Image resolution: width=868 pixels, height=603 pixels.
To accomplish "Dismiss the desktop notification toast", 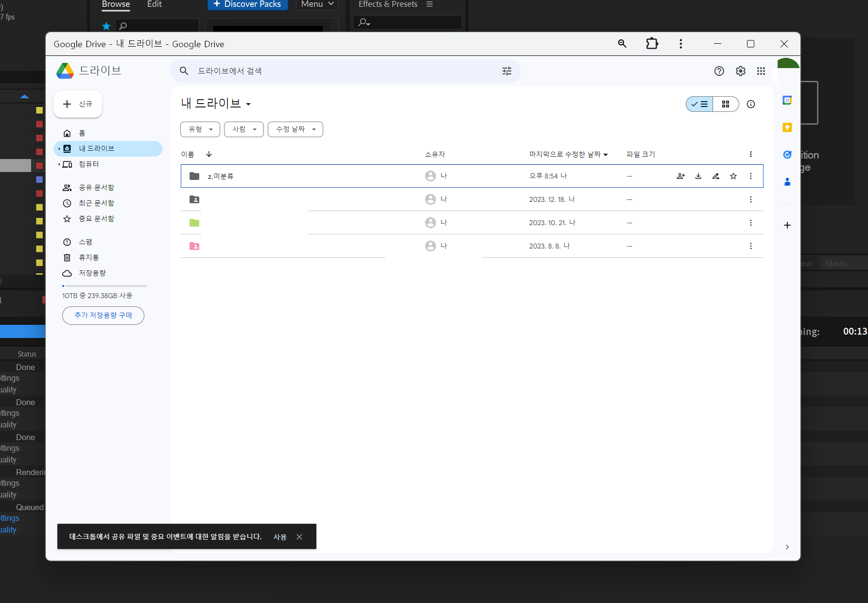I will (299, 537).
